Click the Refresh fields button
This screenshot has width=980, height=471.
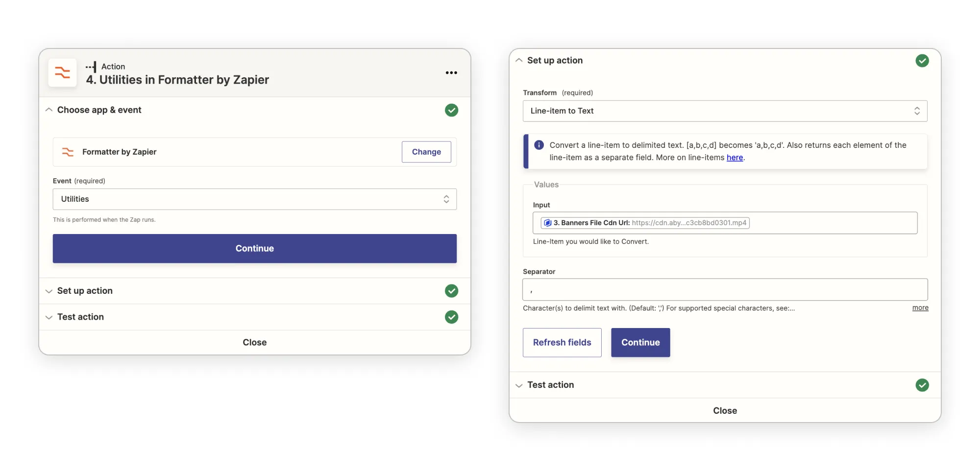[562, 343]
